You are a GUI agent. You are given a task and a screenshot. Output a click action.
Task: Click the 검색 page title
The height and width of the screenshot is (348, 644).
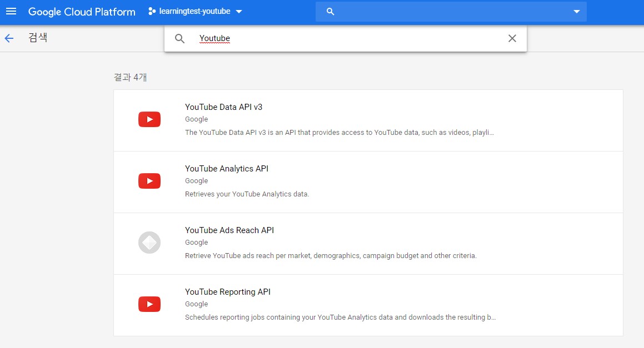coord(38,37)
